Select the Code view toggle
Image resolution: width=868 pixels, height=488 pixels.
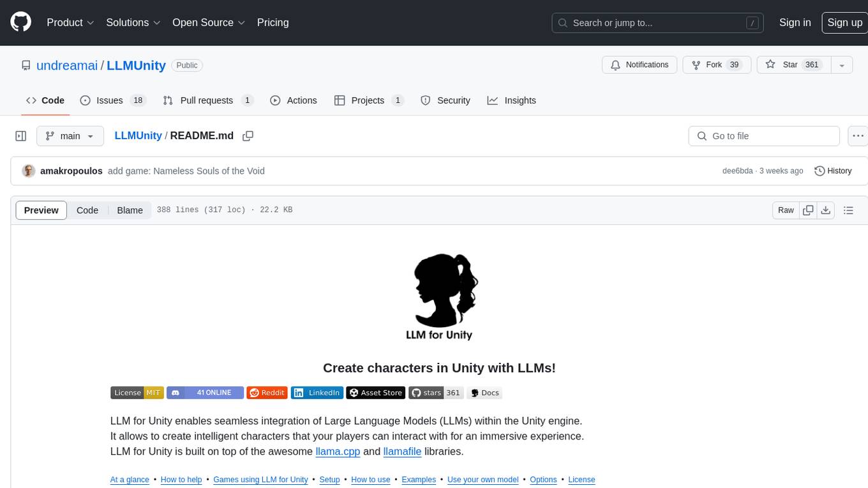[87, 210]
